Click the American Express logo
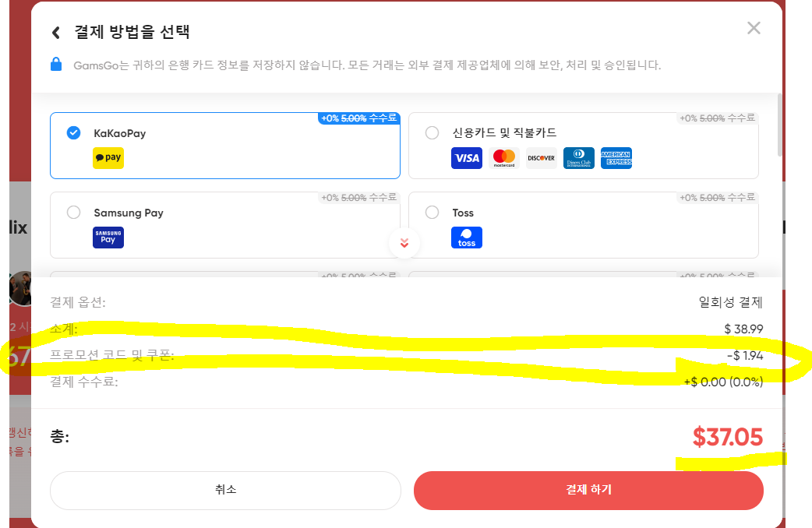Viewport: 812px width, 528px height. click(616, 158)
